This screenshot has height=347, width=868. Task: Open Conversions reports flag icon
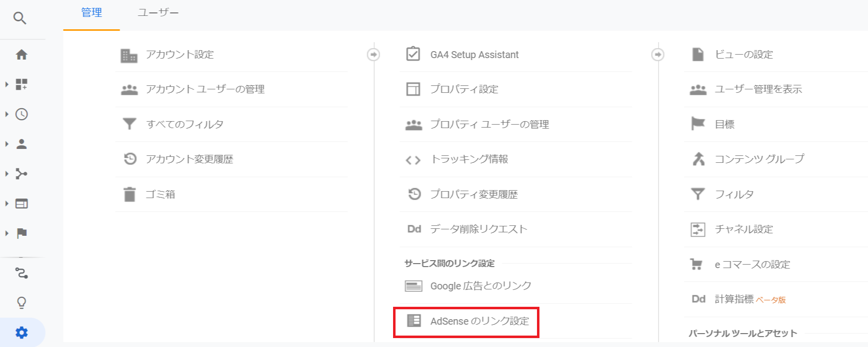coord(21,233)
